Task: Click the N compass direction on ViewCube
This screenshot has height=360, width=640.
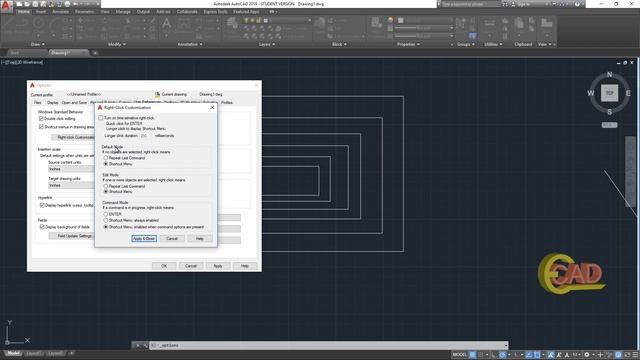Action: pyautogui.click(x=609, y=75)
